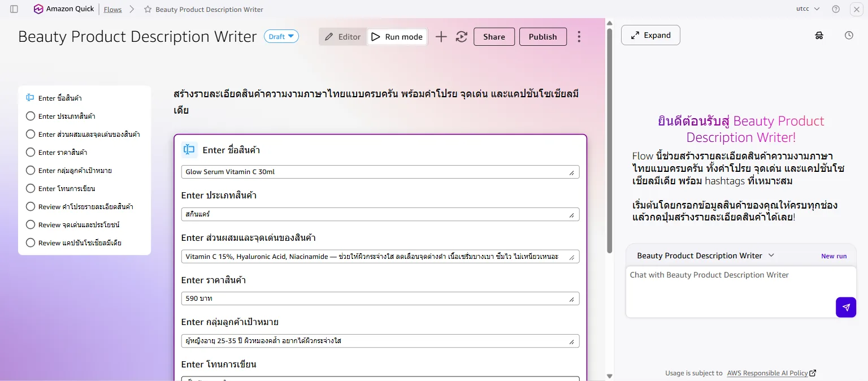Viewport: 868px width, 381px height.
Task: Select step Enter ราคาสินค้า radio
Action: point(31,153)
